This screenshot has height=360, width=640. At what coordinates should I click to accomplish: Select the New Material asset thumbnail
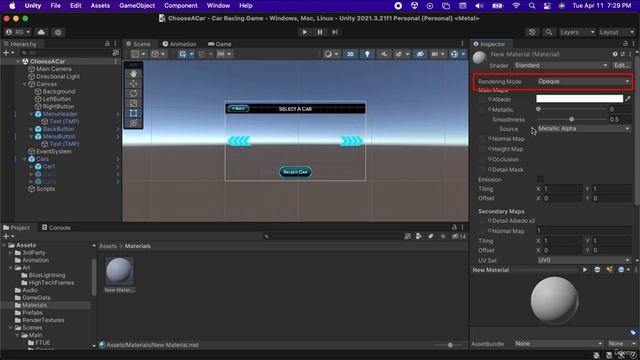point(119,271)
